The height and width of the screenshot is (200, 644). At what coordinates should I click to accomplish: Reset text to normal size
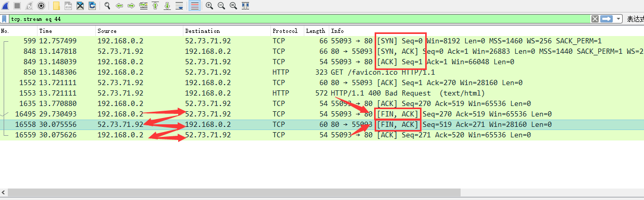point(233,6)
